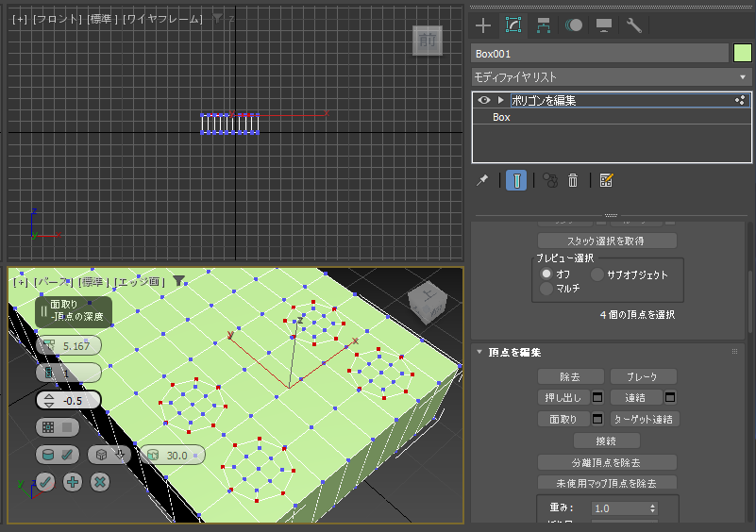Click the caddy Apply and Continue plus button

pos(73,482)
